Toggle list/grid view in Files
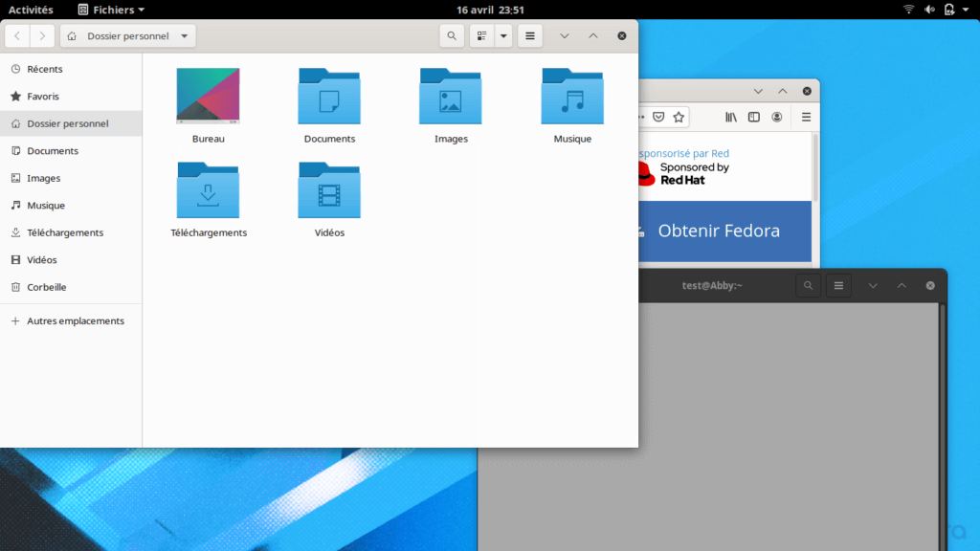 click(482, 36)
